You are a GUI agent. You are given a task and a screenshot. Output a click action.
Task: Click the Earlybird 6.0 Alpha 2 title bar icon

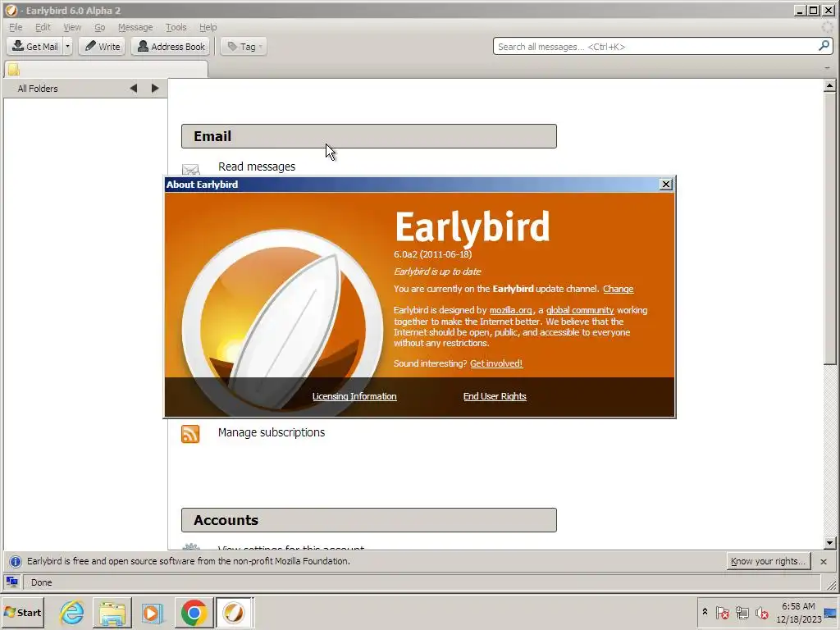coord(11,10)
